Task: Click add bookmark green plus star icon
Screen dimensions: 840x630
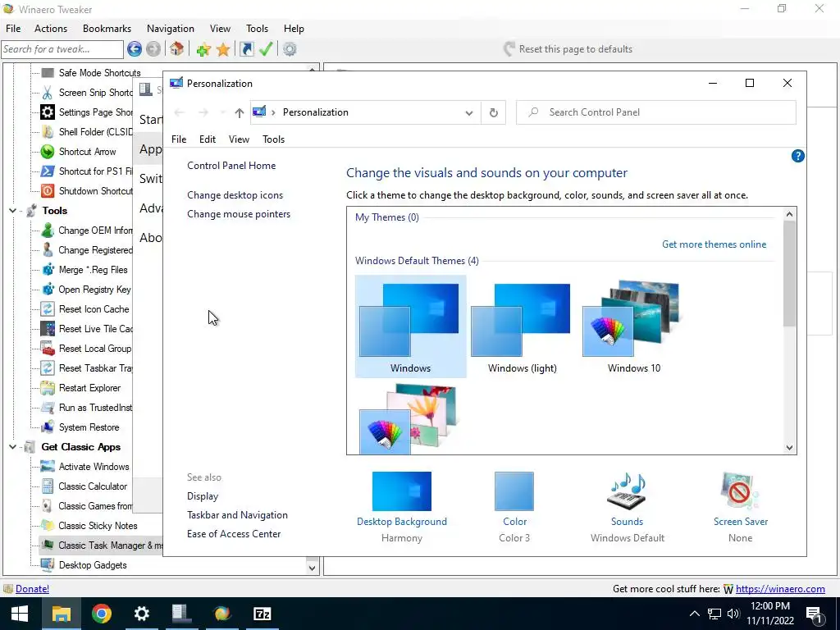Action: click(x=203, y=50)
